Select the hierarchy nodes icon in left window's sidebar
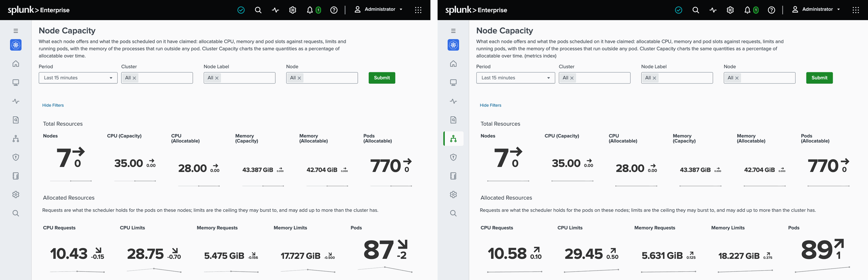Image resolution: width=868 pixels, height=280 pixels. click(16, 139)
